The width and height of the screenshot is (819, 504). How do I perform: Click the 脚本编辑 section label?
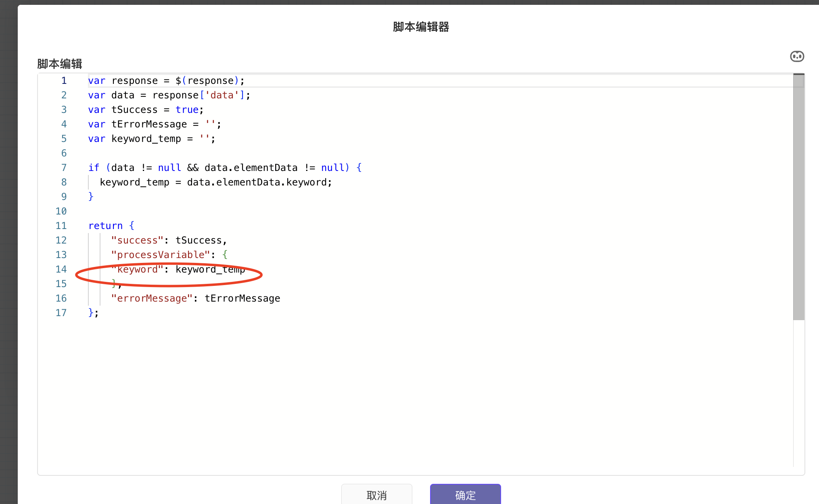[60, 64]
